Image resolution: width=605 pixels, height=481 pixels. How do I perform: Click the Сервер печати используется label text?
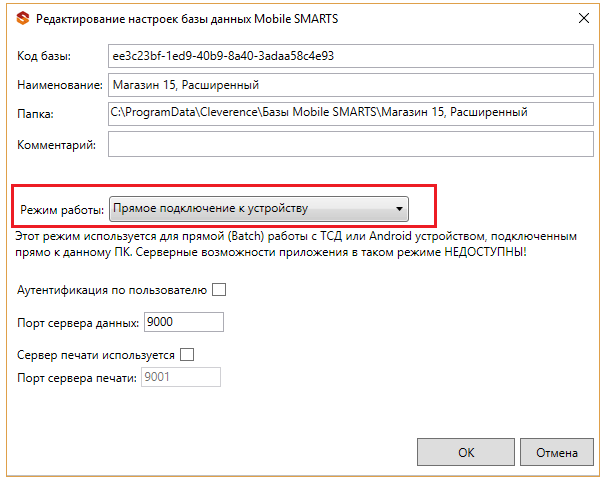pos(96,355)
